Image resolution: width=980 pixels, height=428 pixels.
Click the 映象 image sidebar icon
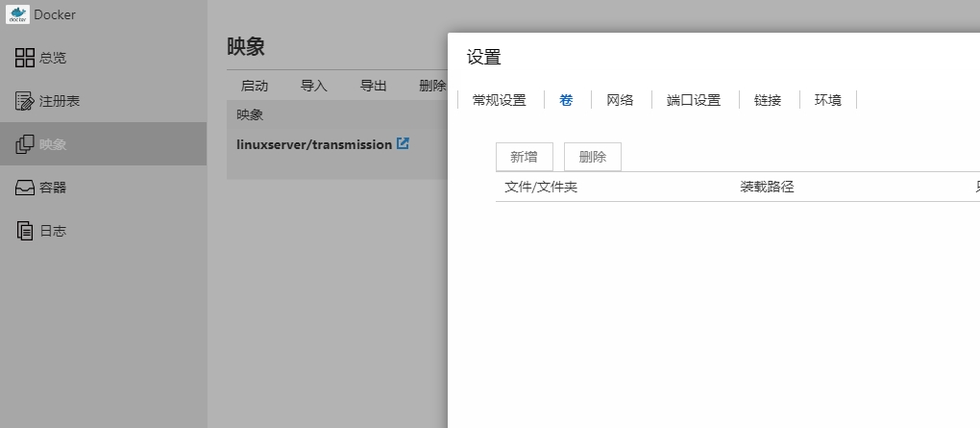pos(25,144)
